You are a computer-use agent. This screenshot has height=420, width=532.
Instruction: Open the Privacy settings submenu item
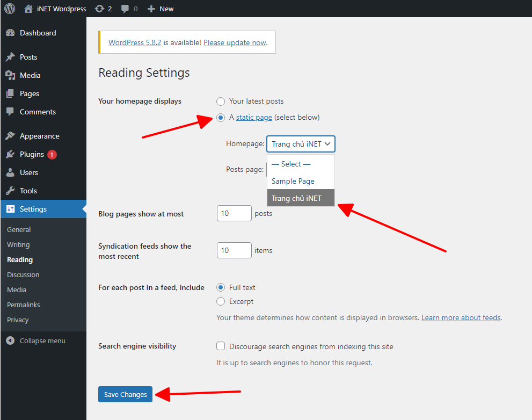tap(18, 320)
